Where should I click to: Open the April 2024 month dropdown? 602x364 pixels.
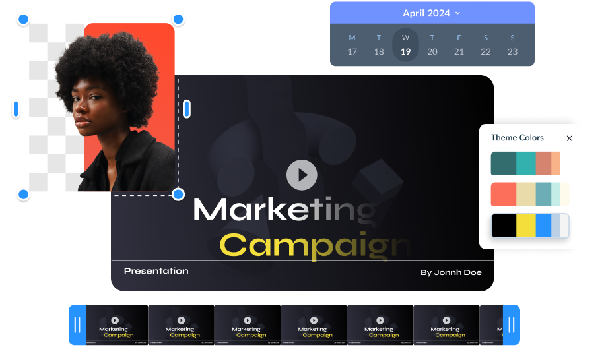[431, 13]
